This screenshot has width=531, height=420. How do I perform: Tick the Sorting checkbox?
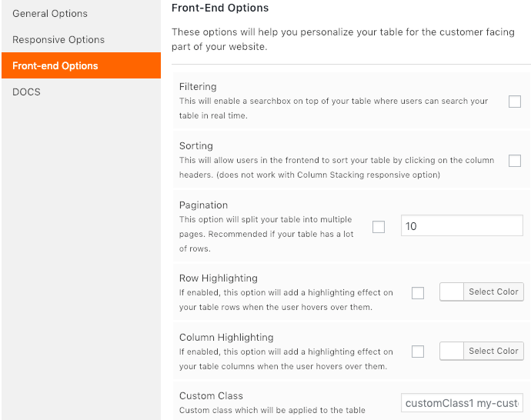click(x=515, y=161)
